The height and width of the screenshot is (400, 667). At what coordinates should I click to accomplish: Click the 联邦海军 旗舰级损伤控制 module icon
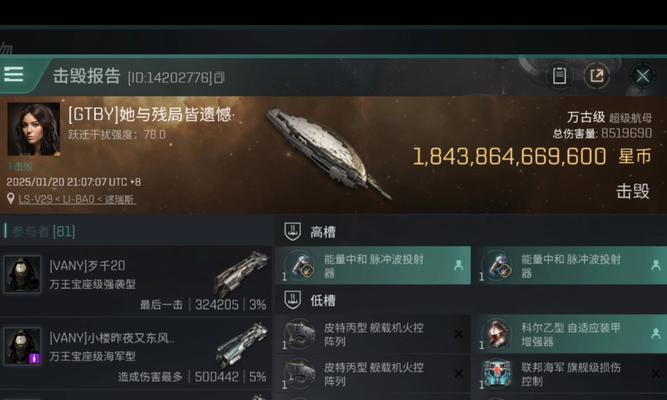[x=496, y=374]
